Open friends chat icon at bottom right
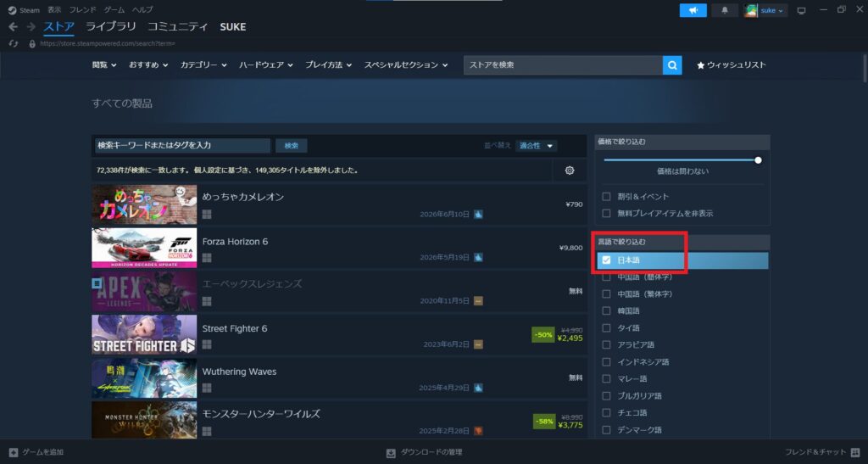The height and width of the screenshot is (464, 868). tap(855, 452)
